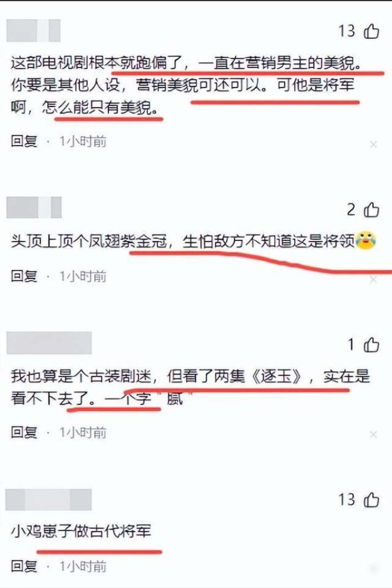Like the 《逐玉》 costume drama fan comment
The image size is (392, 588).
(371, 344)
